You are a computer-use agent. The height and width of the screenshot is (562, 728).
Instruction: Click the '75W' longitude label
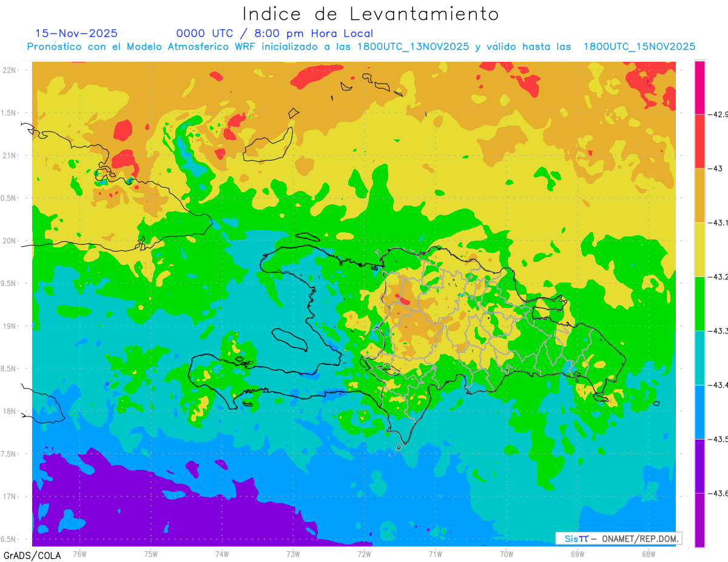(150, 554)
